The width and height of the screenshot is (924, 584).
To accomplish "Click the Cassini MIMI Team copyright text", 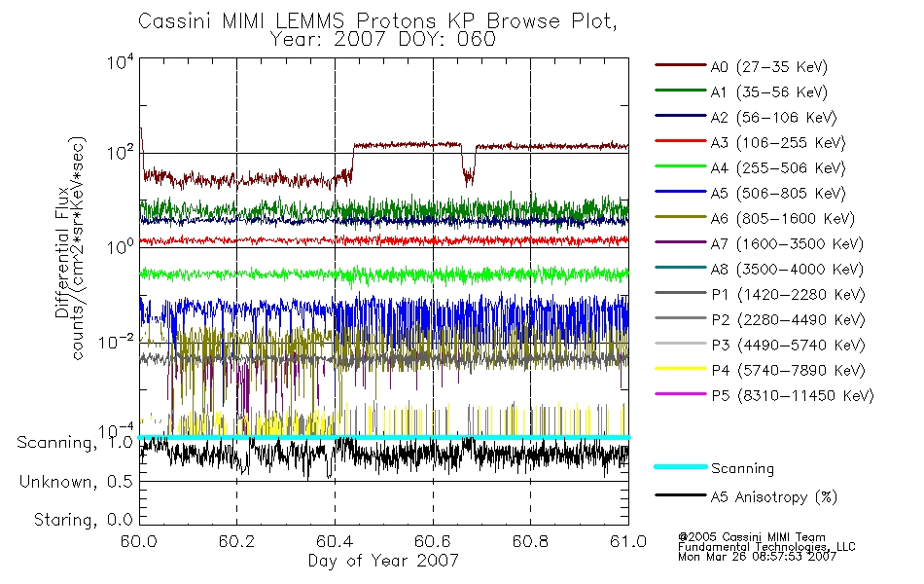I will coord(752,537).
